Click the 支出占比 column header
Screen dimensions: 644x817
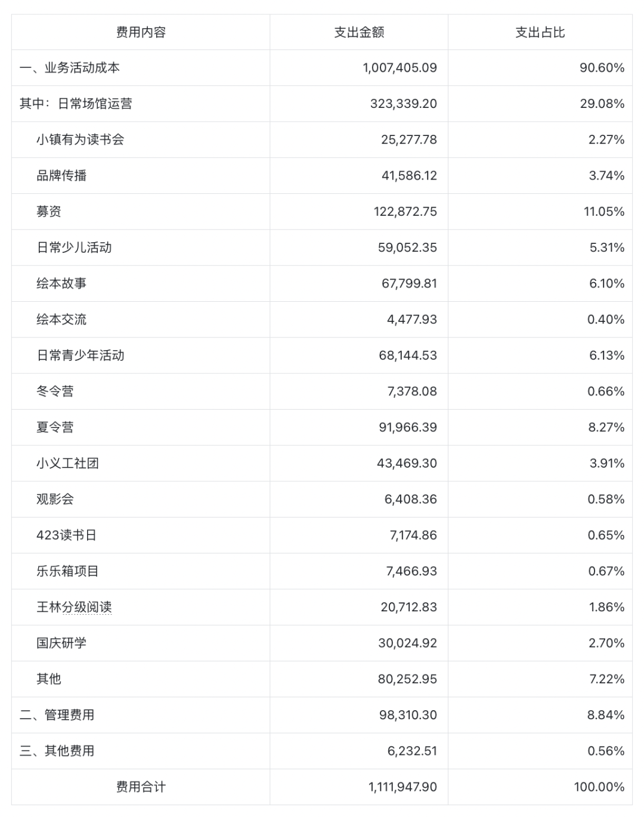pos(540,32)
